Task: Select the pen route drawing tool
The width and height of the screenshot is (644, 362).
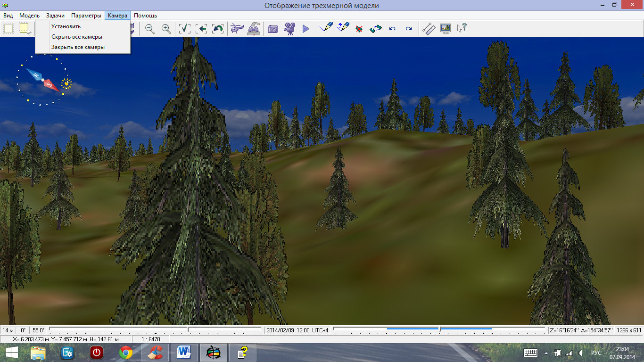Action: (326, 28)
